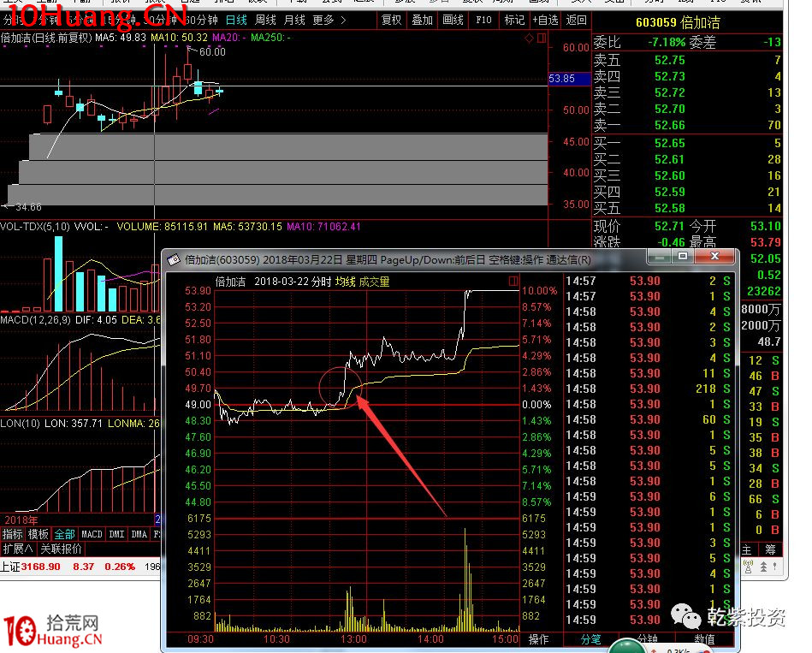The width and height of the screenshot is (812, 653).
Task: Click the red window-layout icon beside the diamond
Action: click(x=542, y=39)
